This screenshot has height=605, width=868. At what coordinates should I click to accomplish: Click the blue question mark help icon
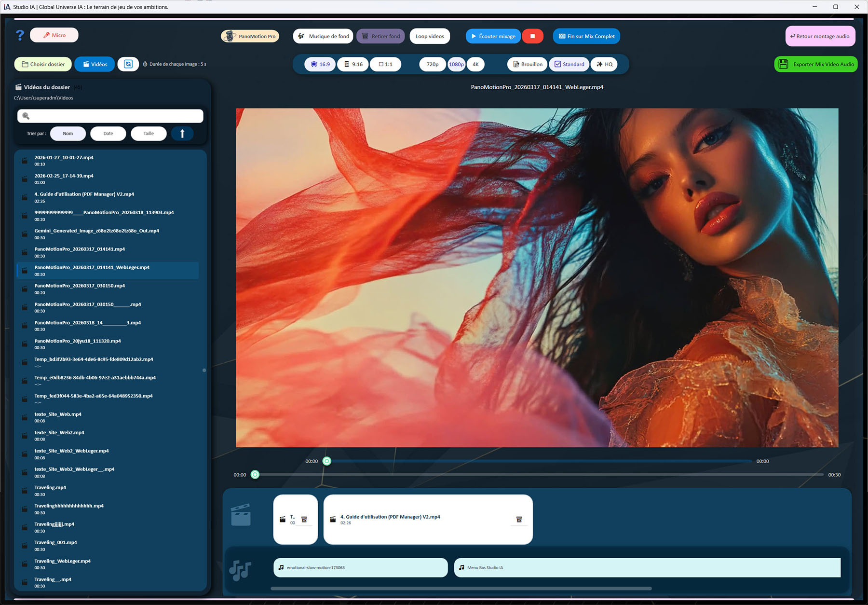click(20, 35)
